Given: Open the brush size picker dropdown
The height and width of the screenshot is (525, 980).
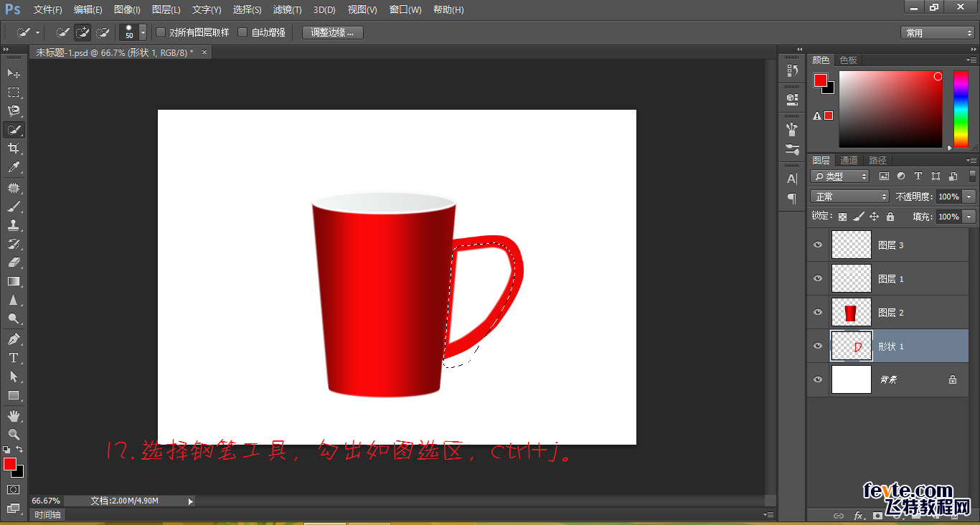Looking at the screenshot, I should click(x=143, y=32).
